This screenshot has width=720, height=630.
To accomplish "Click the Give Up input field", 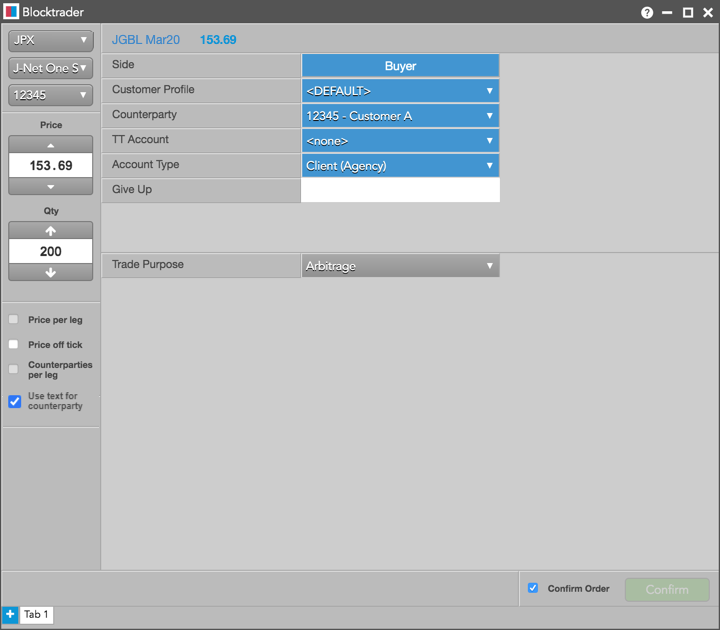I will point(400,191).
